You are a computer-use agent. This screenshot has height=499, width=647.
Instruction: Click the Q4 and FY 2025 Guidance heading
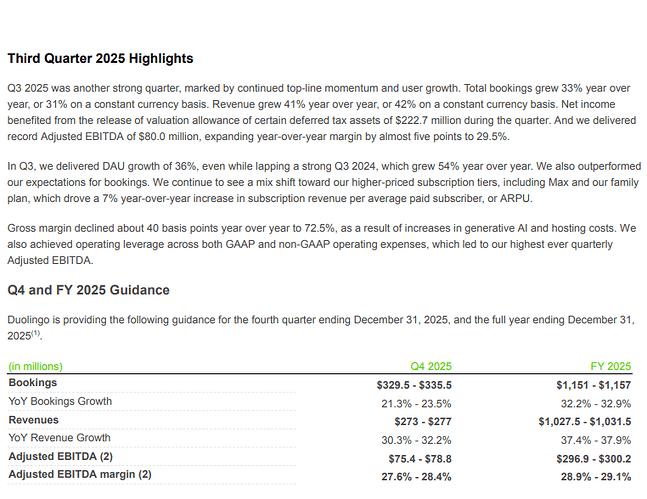click(x=88, y=290)
